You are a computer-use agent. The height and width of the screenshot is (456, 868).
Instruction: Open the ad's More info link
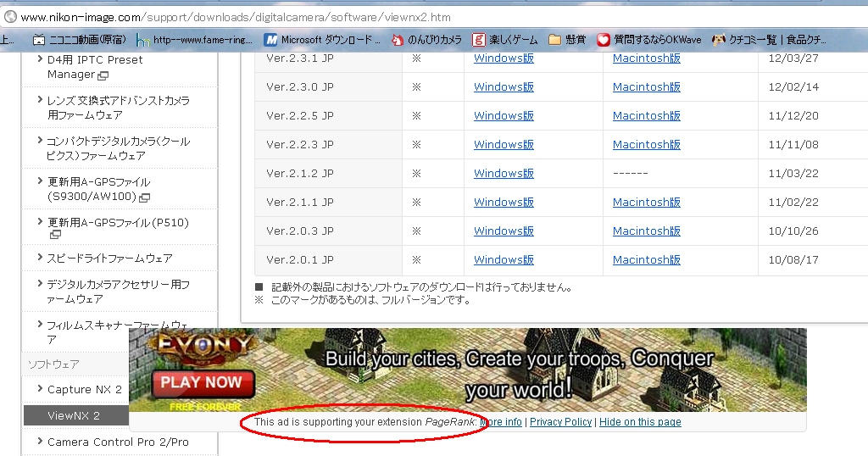[502, 422]
